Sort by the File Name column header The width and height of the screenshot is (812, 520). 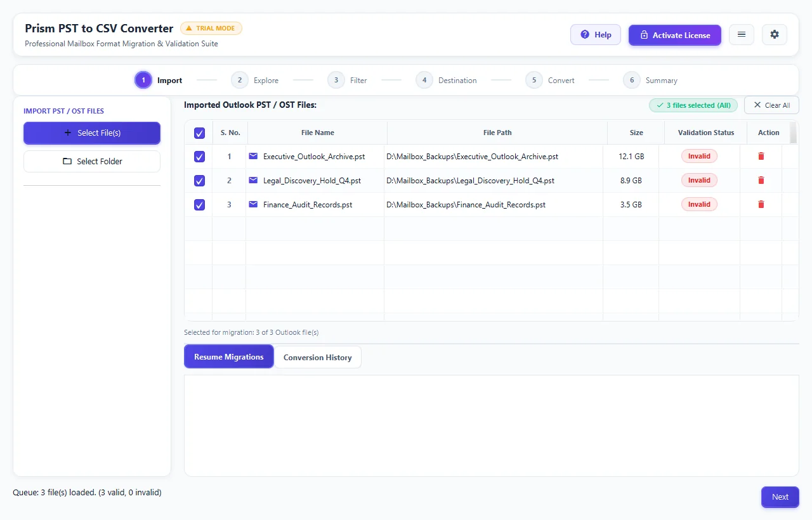[x=317, y=133]
